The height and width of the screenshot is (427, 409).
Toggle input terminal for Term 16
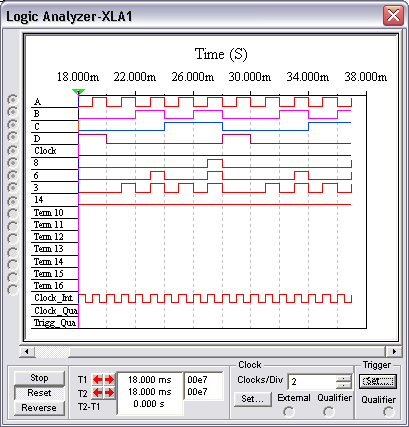(13, 290)
